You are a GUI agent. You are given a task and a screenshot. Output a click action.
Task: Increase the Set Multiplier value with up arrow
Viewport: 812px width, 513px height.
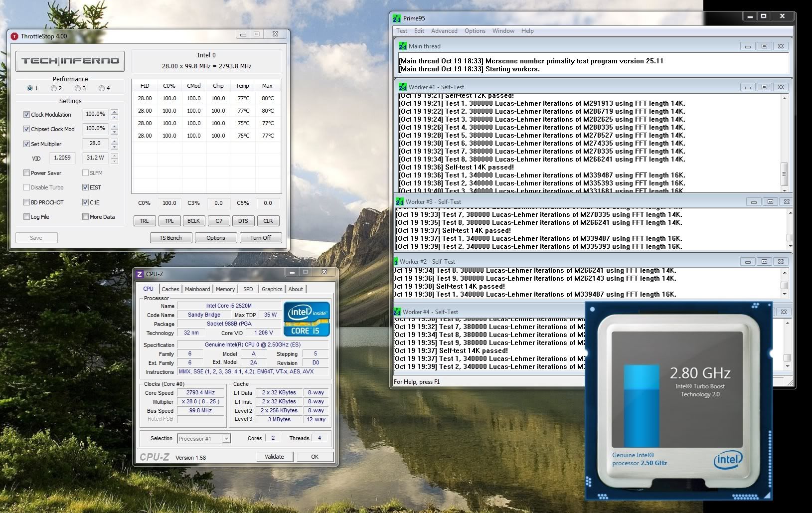(x=115, y=141)
